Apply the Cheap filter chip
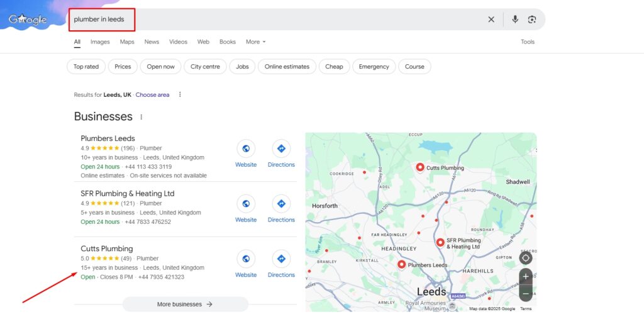644x324 pixels. coord(334,67)
